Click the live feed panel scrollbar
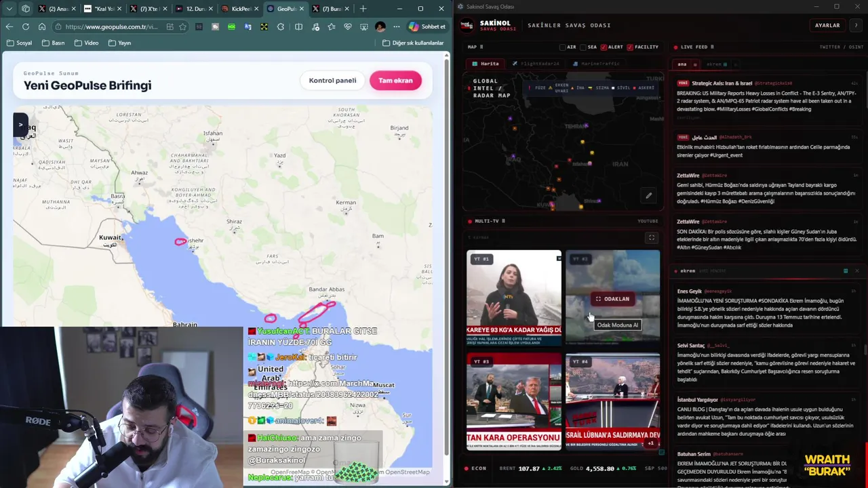This screenshot has height=488, width=868. coord(866,88)
